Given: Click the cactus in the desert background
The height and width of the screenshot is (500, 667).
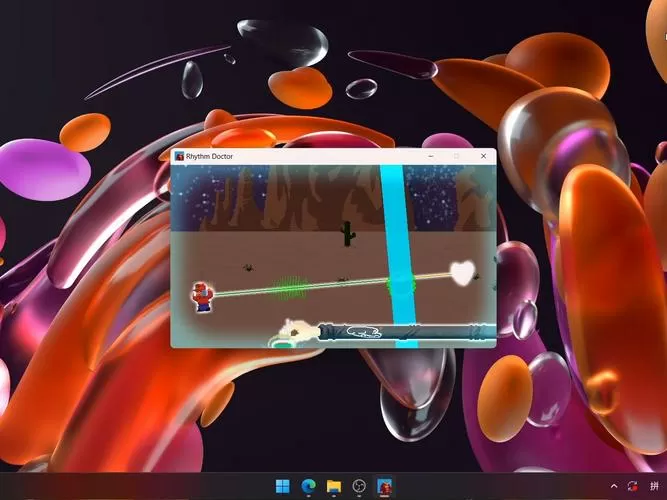Looking at the screenshot, I should pos(348,234).
